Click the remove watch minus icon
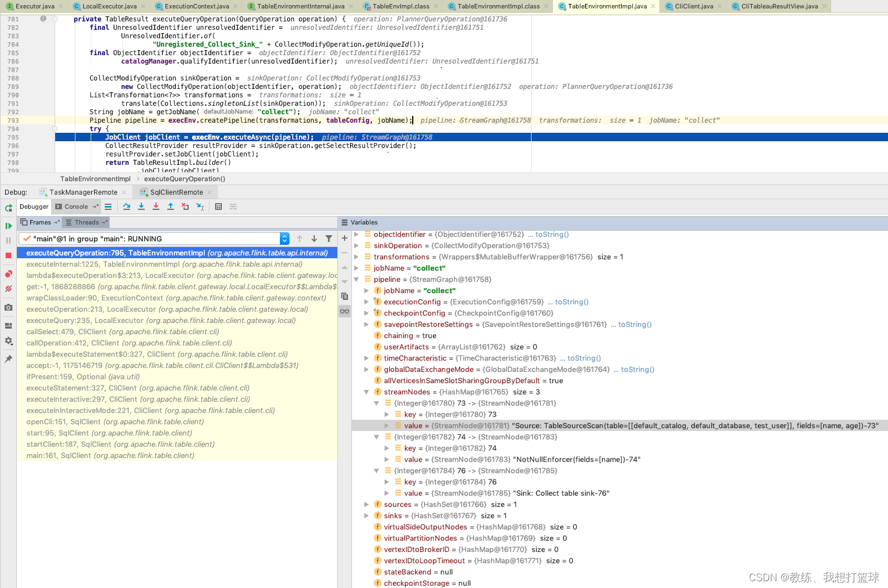888x588 pixels. [345, 253]
